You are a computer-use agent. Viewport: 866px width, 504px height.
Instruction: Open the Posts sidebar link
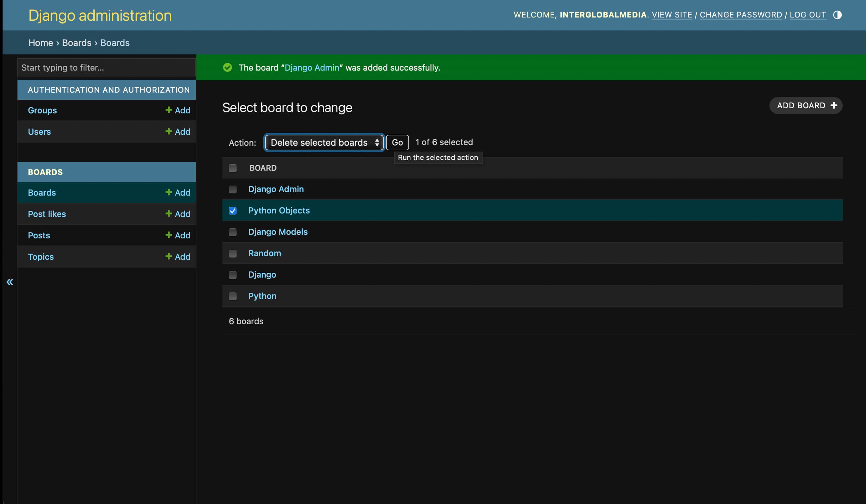39,235
